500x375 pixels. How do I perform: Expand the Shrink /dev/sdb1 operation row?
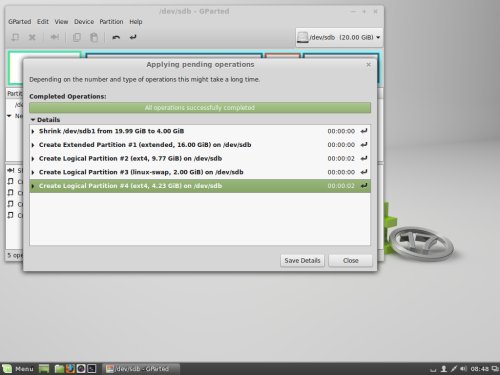click(x=33, y=131)
